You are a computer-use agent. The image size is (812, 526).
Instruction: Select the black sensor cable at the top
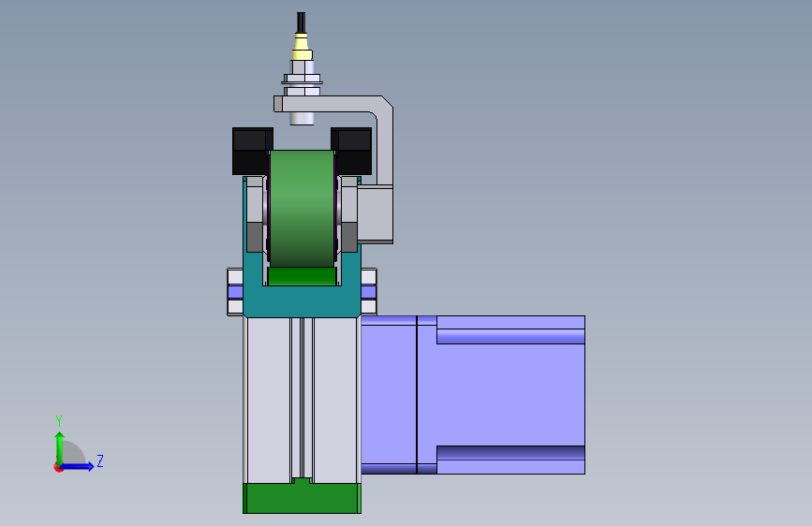(x=301, y=22)
